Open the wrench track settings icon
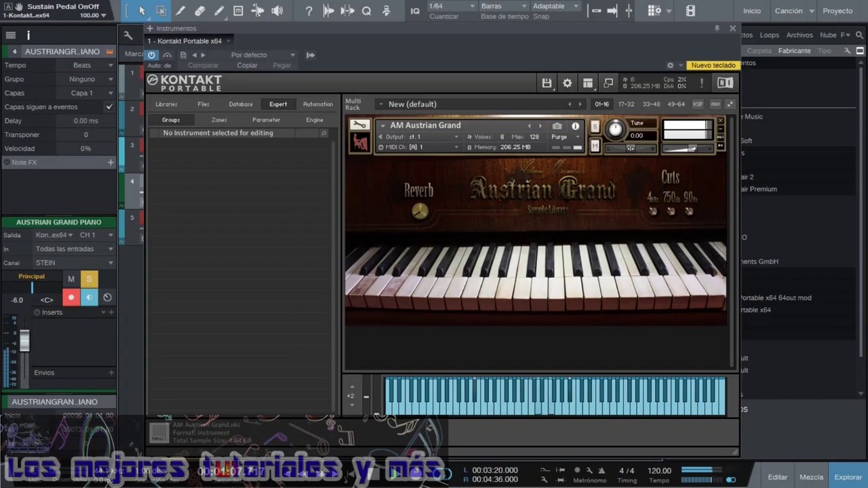The height and width of the screenshot is (488, 868). tap(128, 35)
